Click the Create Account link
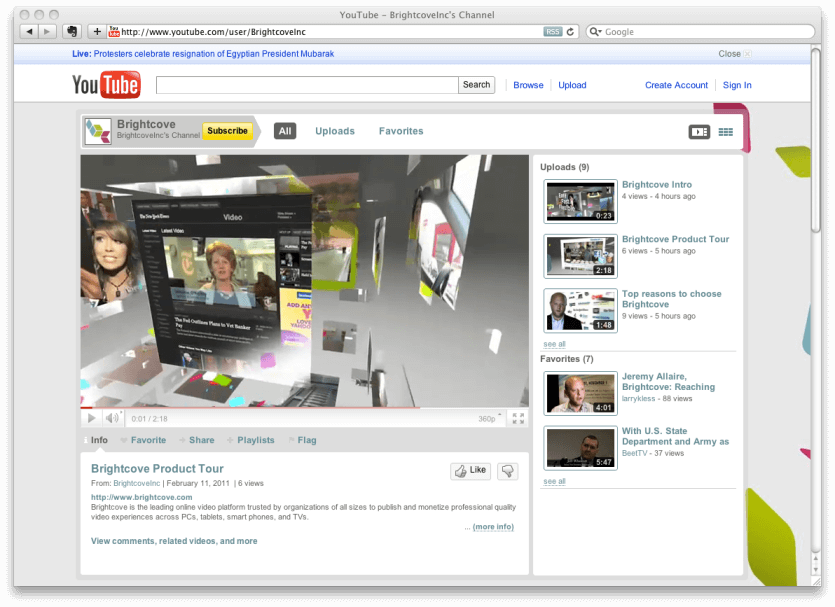 click(x=676, y=85)
